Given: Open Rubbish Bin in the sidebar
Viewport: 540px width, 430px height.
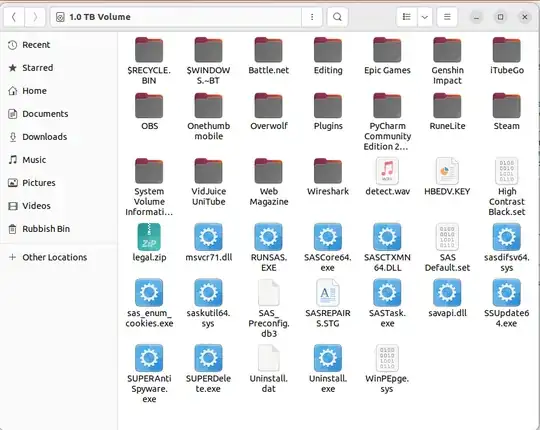Looking at the screenshot, I should (59, 229).
